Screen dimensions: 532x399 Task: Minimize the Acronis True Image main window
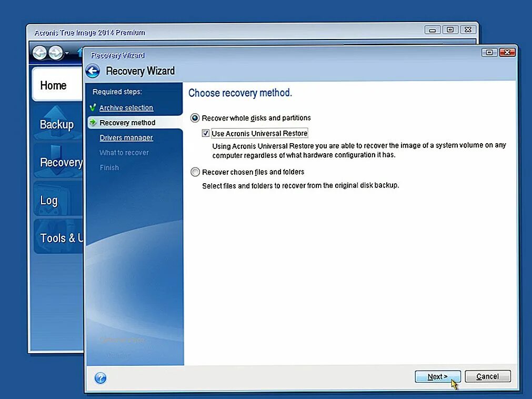coord(432,30)
